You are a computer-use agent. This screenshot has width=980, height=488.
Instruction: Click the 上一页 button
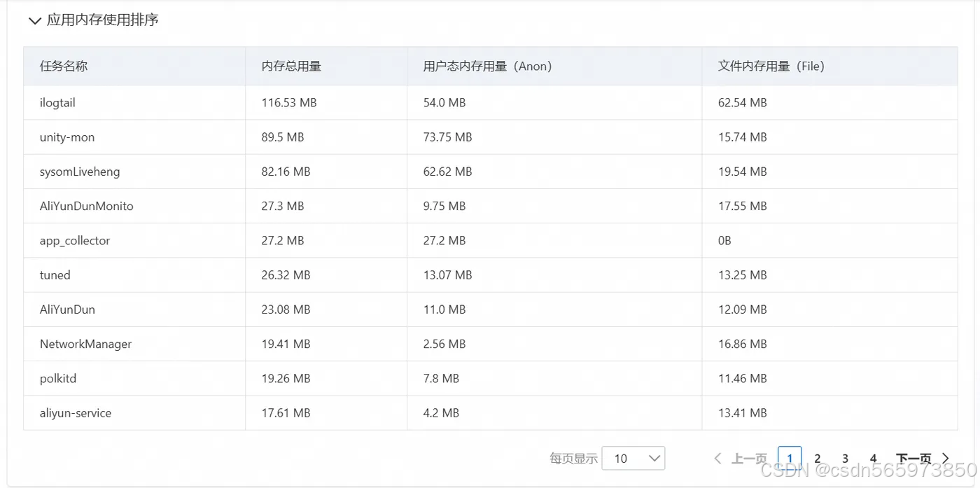[x=749, y=459]
